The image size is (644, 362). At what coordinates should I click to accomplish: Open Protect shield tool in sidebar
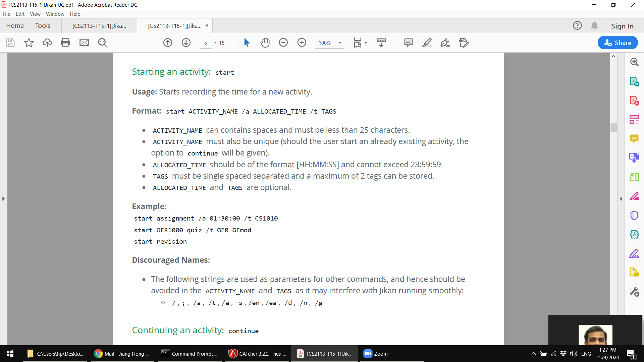(x=634, y=215)
